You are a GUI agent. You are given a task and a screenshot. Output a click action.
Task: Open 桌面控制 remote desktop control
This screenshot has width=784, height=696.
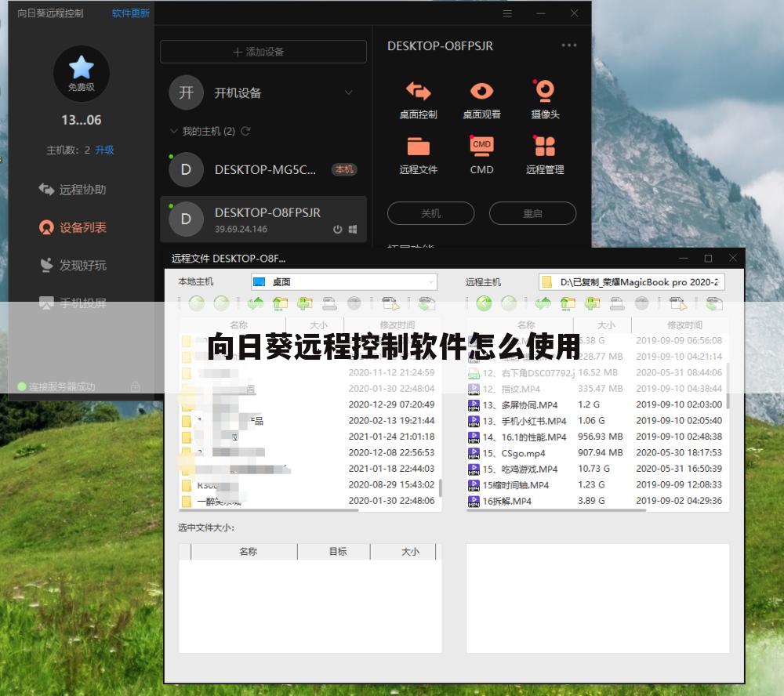418,100
